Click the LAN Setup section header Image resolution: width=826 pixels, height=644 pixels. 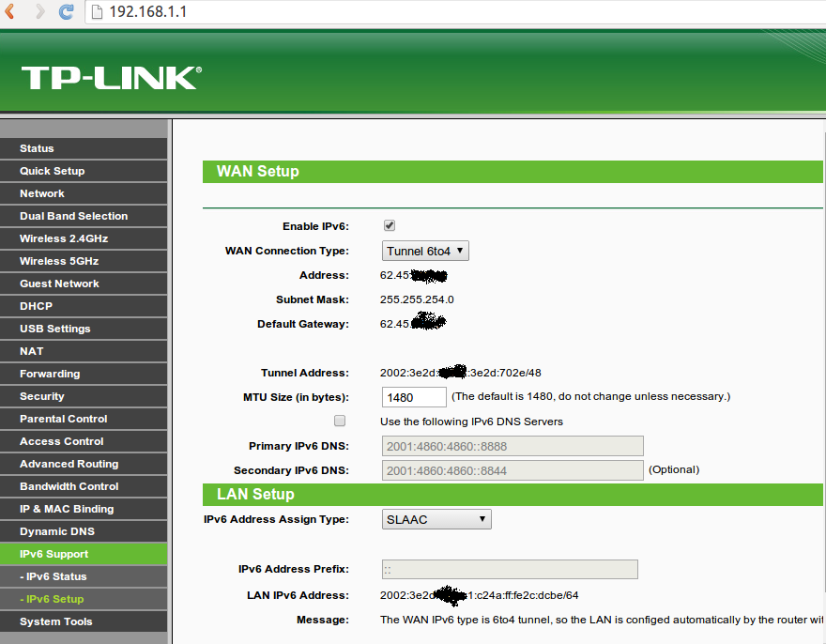pyautogui.click(x=512, y=495)
